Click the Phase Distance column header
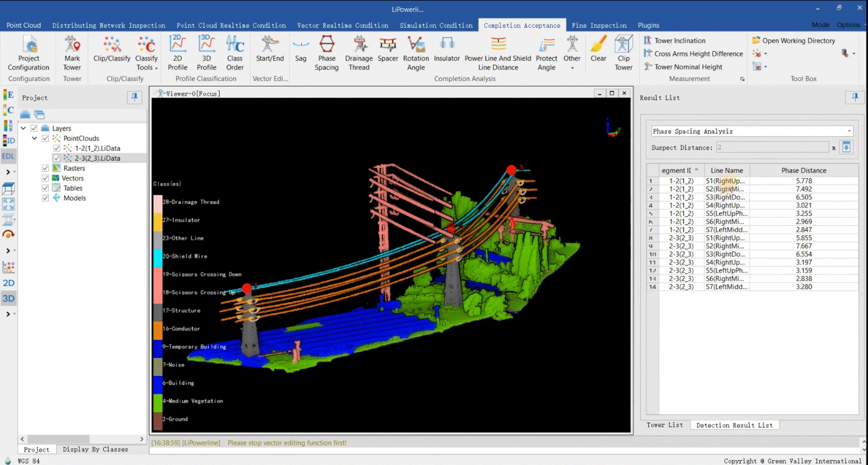The image size is (868, 465). click(804, 170)
